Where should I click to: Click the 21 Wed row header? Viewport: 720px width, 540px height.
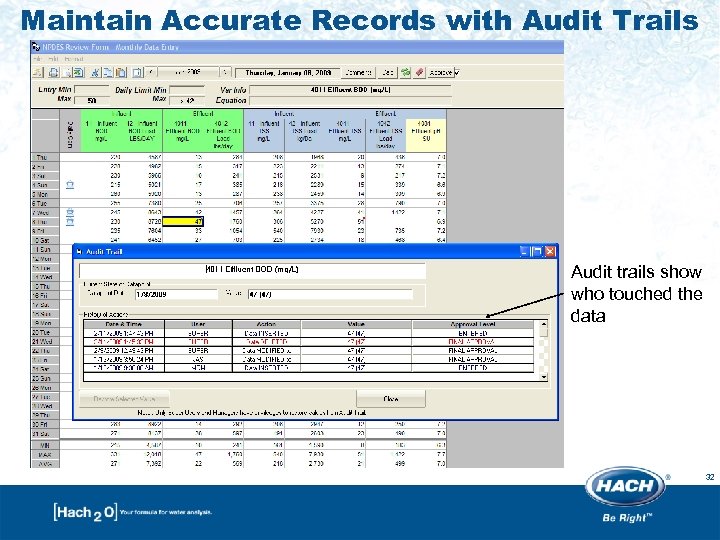[x=45, y=342]
